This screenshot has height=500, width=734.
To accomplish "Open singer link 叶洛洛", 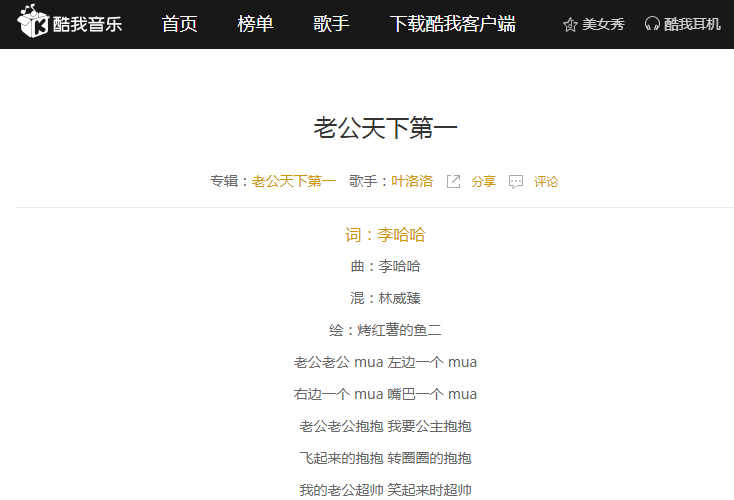I will tap(412, 181).
